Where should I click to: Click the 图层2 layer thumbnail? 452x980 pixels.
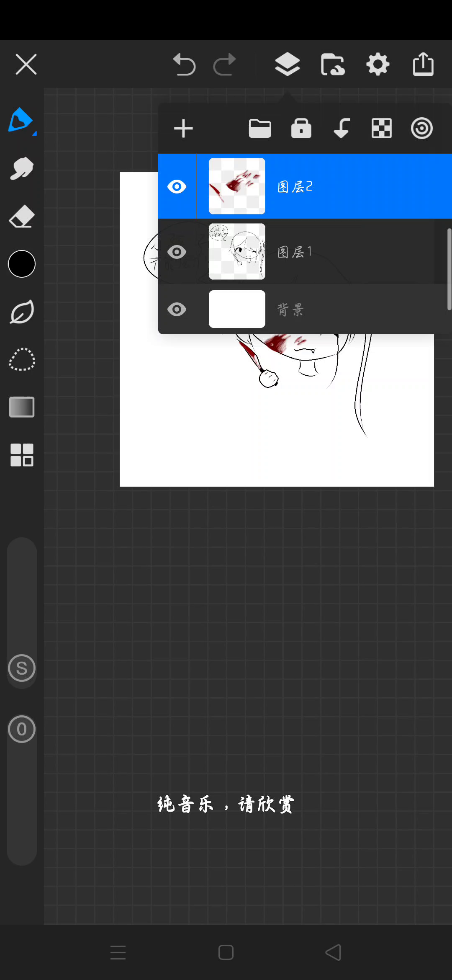point(237,186)
